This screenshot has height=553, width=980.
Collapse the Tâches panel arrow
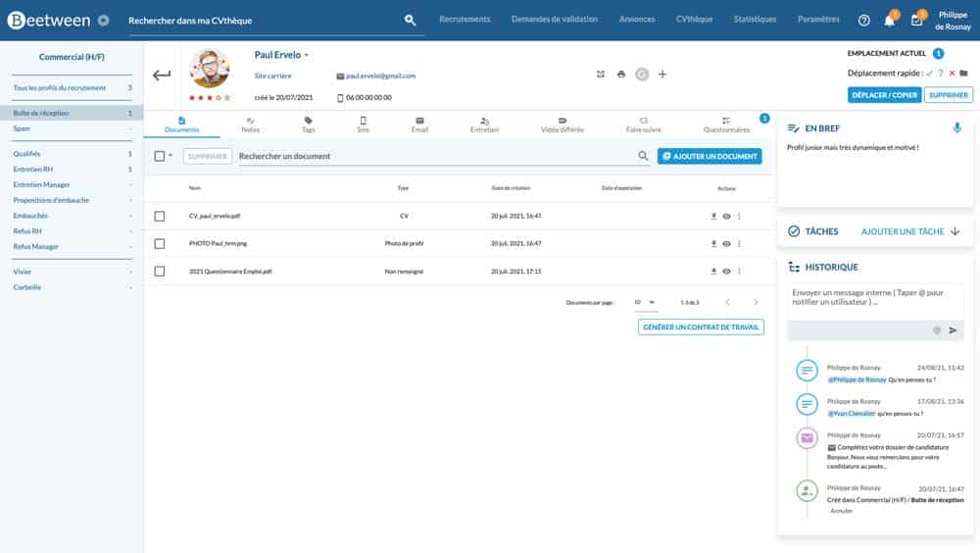tap(955, 230)
